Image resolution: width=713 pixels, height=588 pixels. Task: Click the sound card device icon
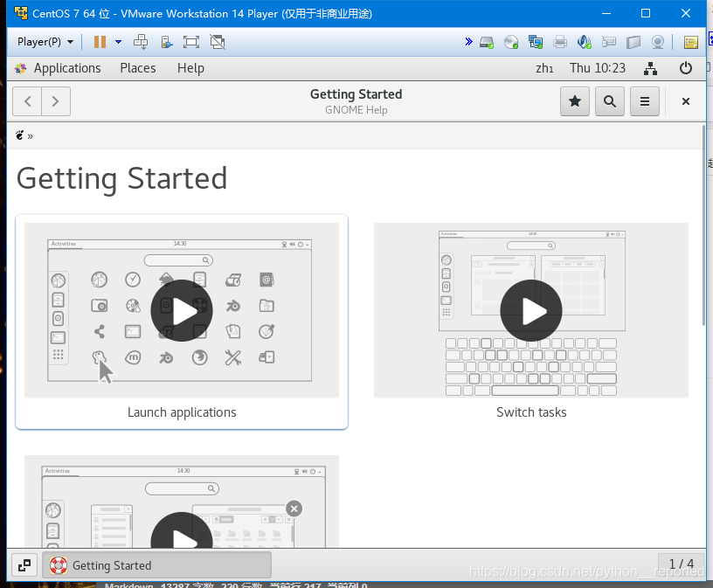tap(584, 42)
